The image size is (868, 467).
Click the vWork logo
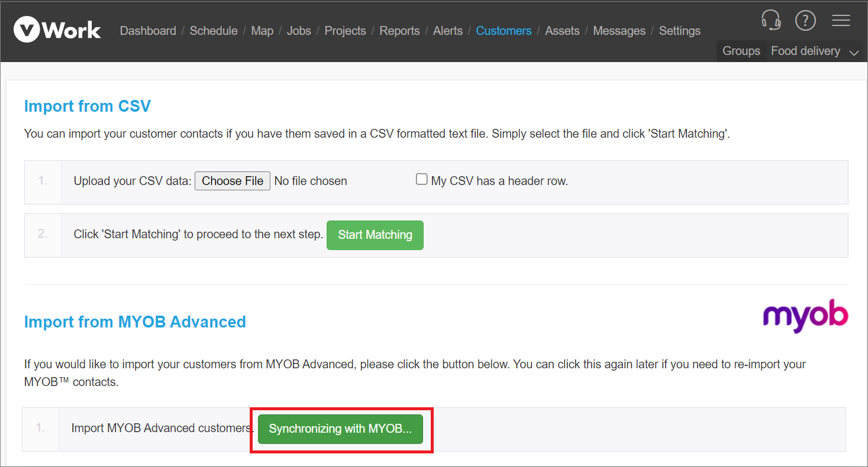tap(57, 30)
